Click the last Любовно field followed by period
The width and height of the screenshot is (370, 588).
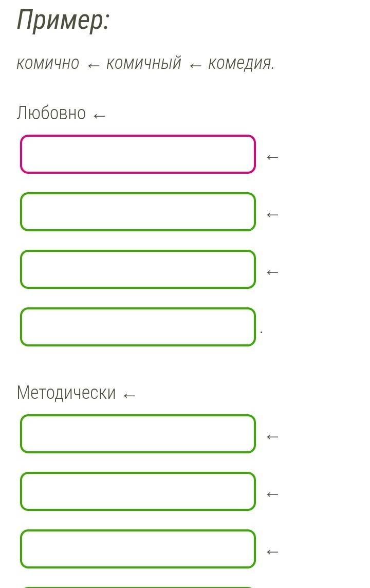coord(138,326)
